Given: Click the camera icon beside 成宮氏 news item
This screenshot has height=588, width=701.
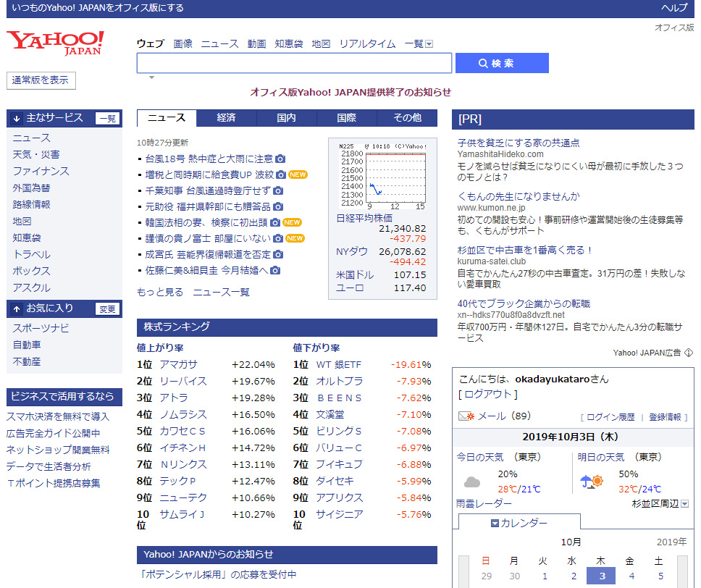Looking at the screenshot, I should coord(277,255).
